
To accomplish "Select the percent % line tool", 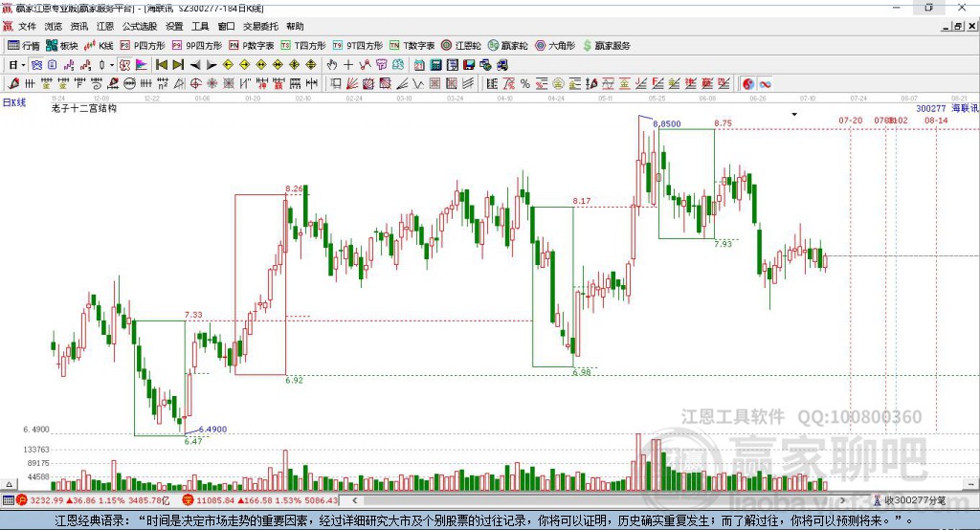I will point(525,84).
